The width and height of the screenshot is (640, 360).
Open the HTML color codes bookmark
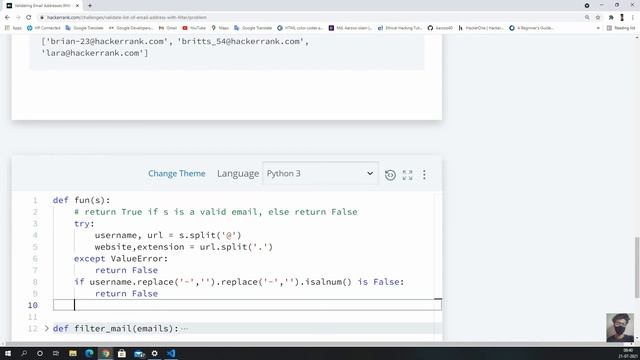point(300,28)
